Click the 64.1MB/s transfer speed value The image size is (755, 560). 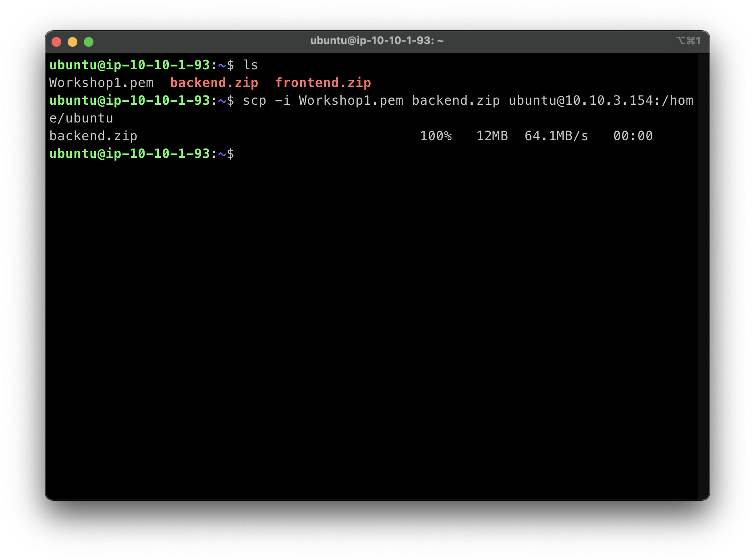click(x=556, y=136)
